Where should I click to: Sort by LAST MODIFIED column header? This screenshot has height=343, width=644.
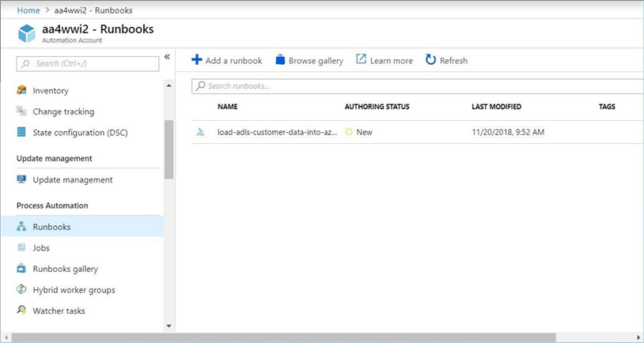[496, 107]
